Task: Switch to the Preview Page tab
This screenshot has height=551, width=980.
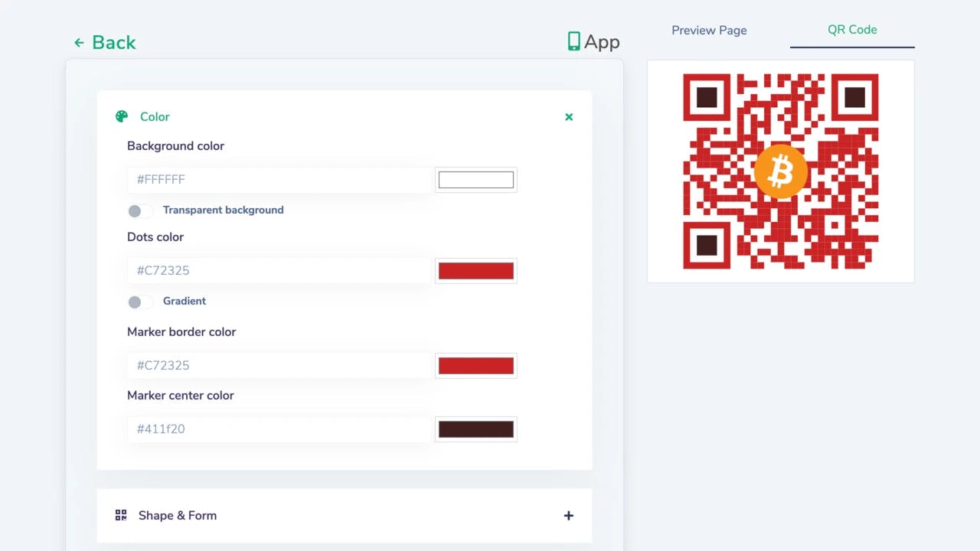Action: [709, 31]
